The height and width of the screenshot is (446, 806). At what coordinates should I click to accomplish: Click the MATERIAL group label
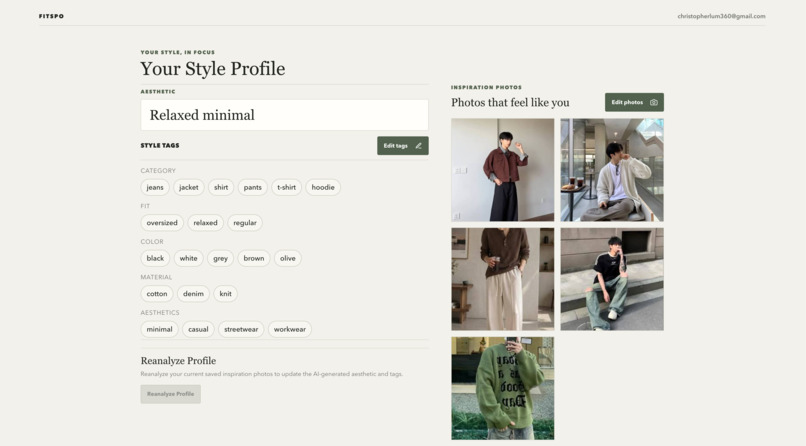coord(156,277)
